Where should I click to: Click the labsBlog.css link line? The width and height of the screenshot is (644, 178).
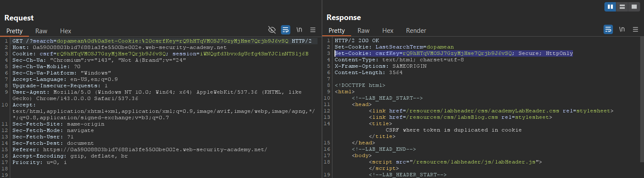tap(460, 118)
